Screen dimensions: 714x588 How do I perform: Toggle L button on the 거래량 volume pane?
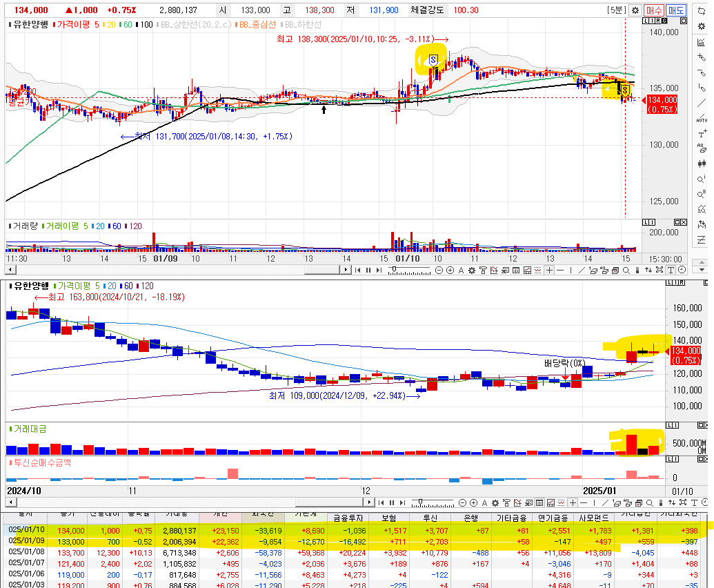pos(646,222)
